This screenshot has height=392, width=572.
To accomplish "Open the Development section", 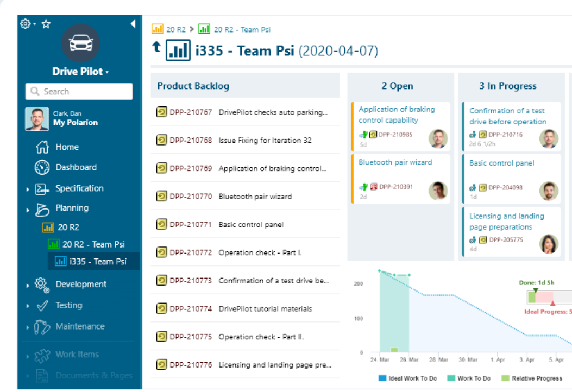I will (x=81, y=284).
